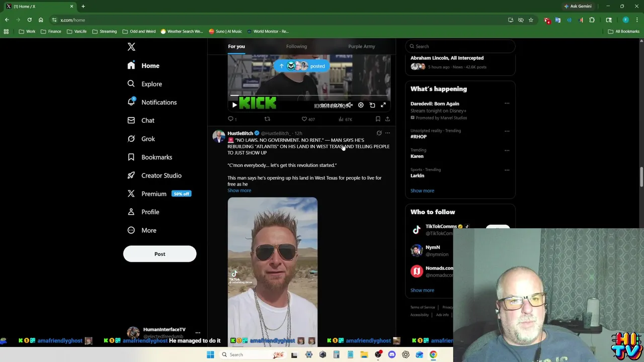The width and height of the screenshot is (644, 362).
Task: Open Notifications in the sidebar
Action: point(152,102)
